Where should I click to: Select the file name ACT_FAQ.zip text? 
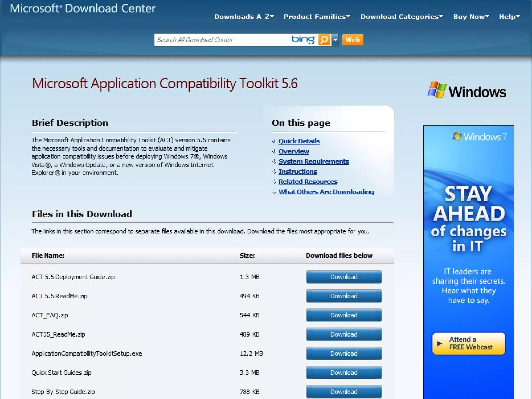point(50,315)
